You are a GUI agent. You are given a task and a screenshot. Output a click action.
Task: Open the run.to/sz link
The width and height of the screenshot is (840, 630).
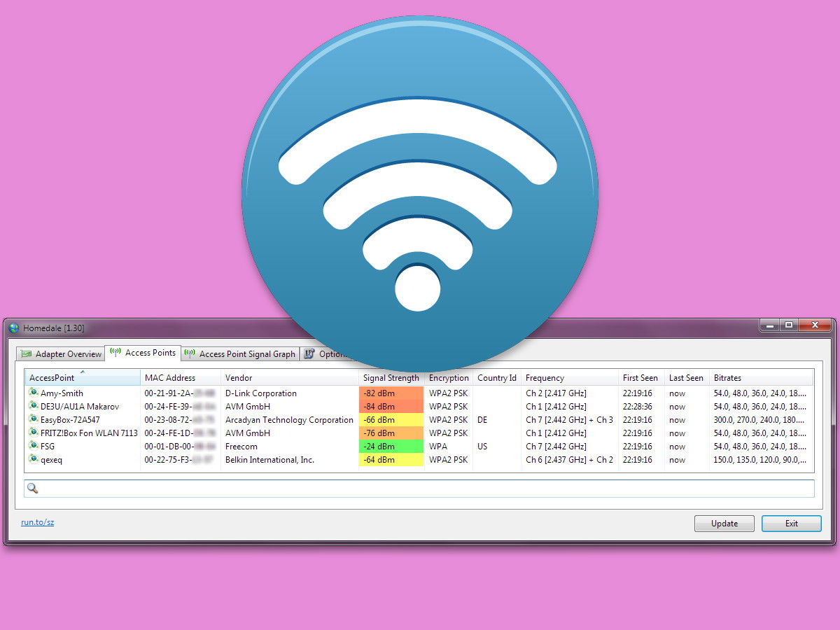point(37,522)
